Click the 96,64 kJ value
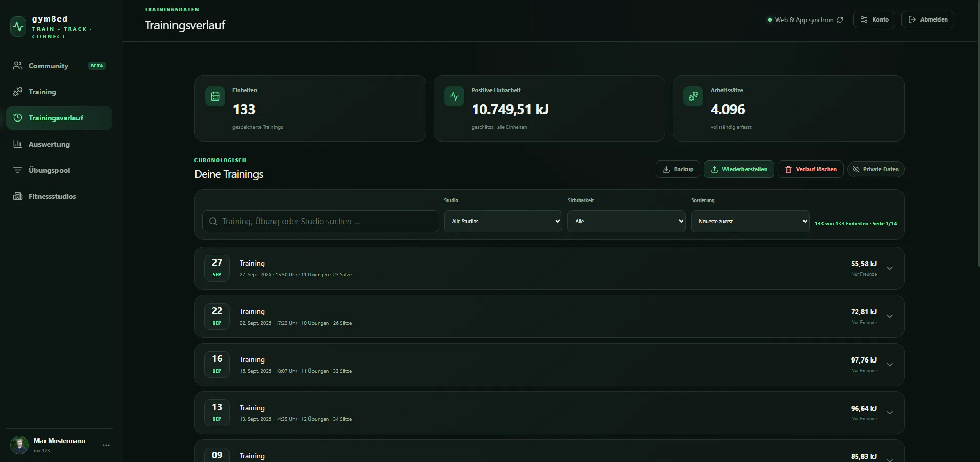Viewport: 980px width, 462px height. click(x=864, y=408)
